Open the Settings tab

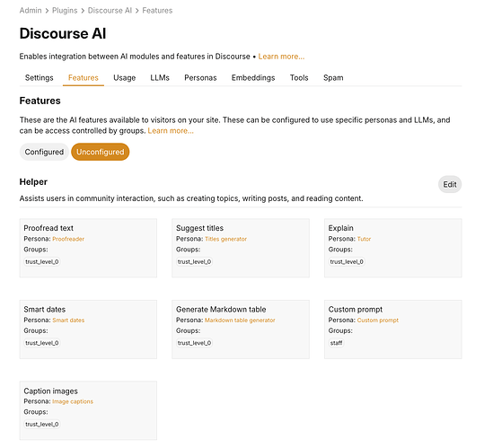(39, 77)
